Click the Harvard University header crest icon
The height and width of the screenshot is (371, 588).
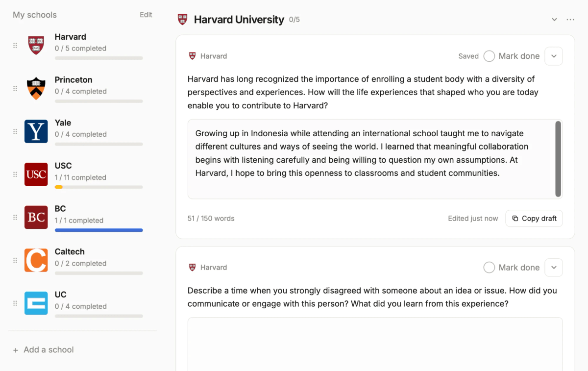[x=182, y=20]
